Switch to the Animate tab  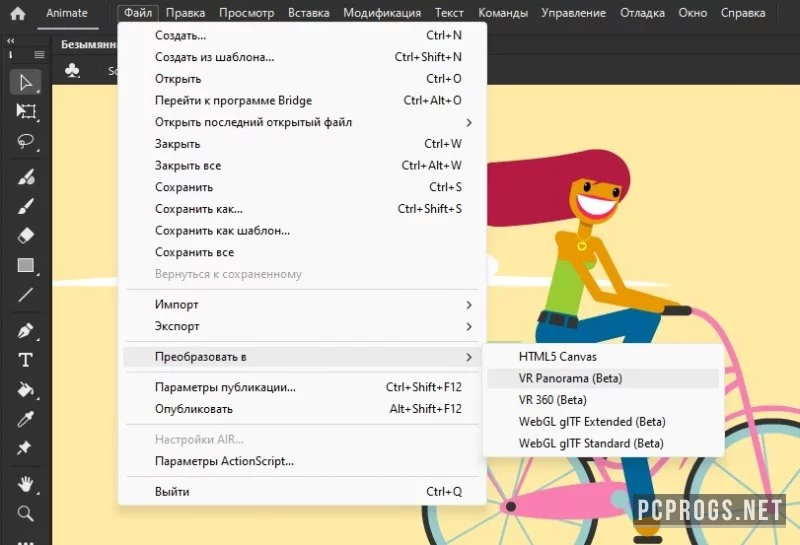[x=67, y=13]
